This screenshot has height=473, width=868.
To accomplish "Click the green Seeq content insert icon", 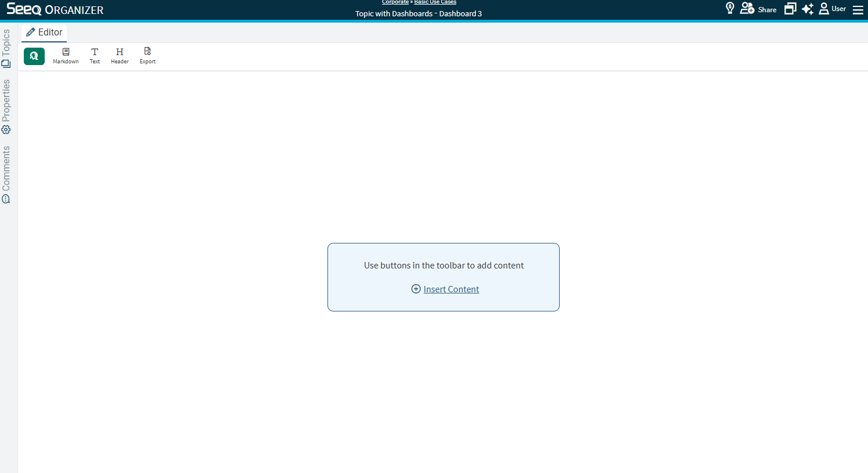I will [x=34, y=56].
